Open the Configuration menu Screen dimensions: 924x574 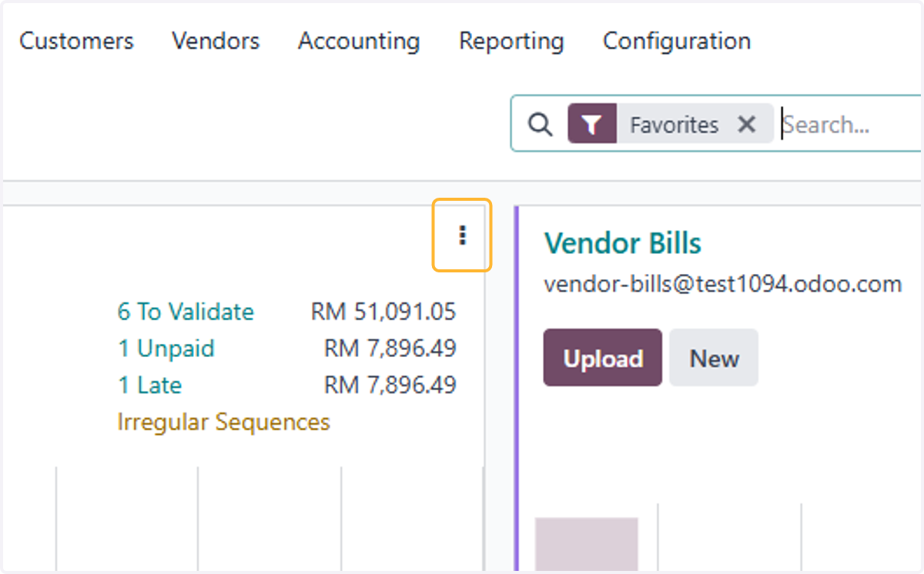click(x=676, y=41)
